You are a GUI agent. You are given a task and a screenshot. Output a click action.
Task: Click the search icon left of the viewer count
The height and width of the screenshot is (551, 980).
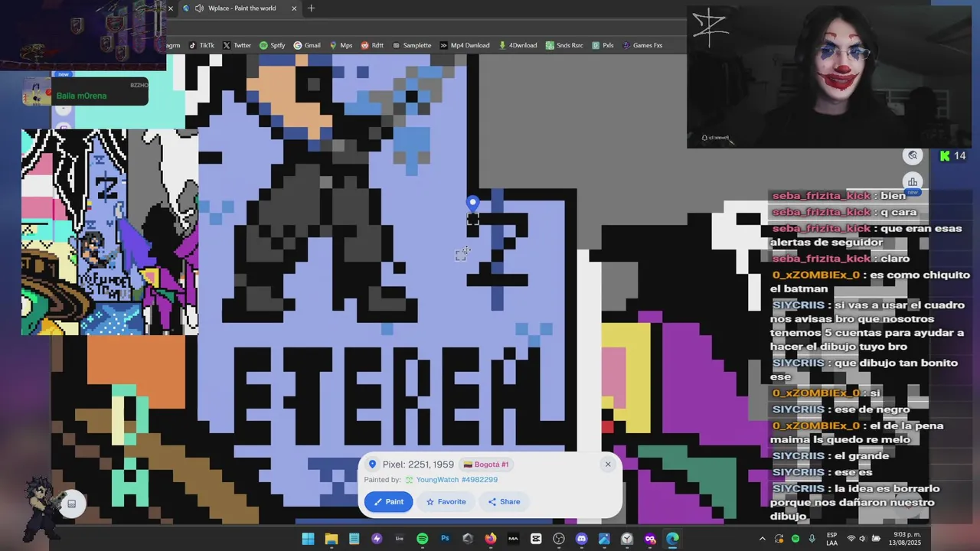(913, 155)
